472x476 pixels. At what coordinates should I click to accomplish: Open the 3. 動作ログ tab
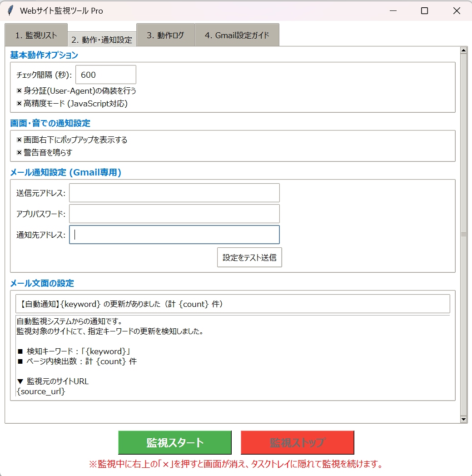[165, 35]
